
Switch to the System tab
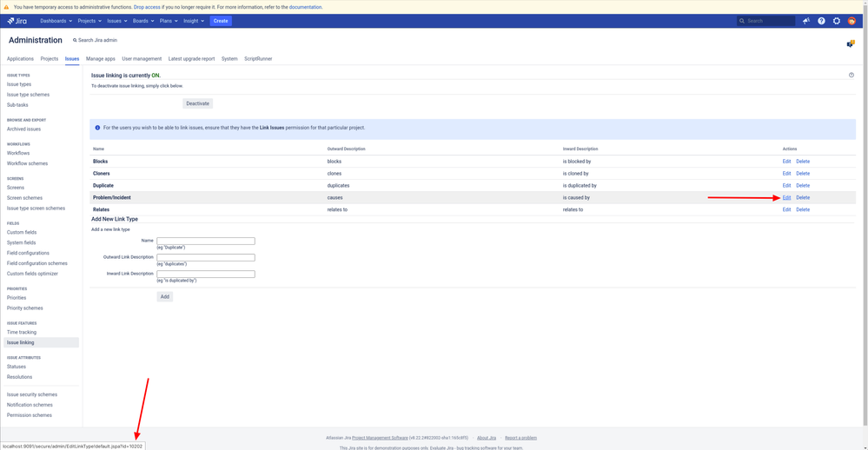coord(229,59)
